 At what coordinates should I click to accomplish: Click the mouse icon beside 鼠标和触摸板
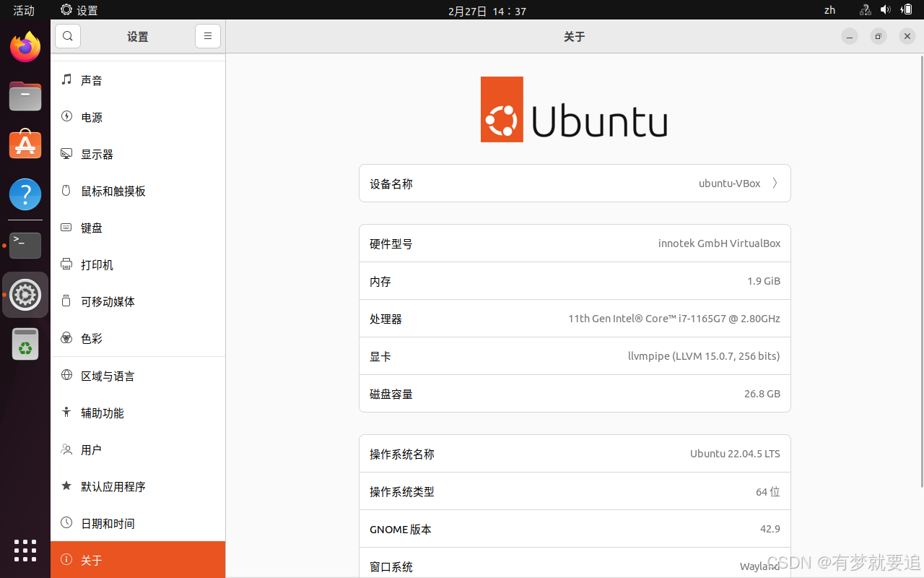[66, 190]
